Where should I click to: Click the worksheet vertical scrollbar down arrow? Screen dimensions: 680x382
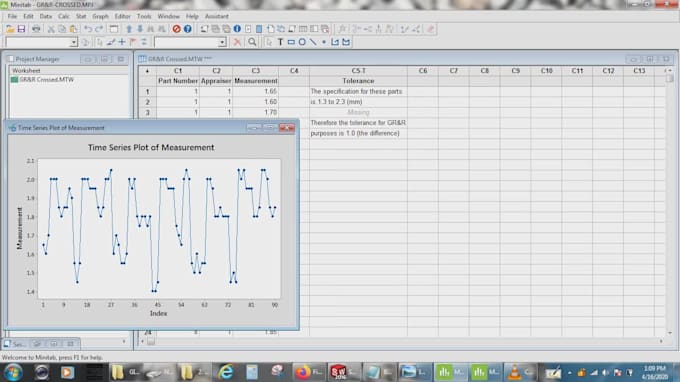tap(670, 333)
